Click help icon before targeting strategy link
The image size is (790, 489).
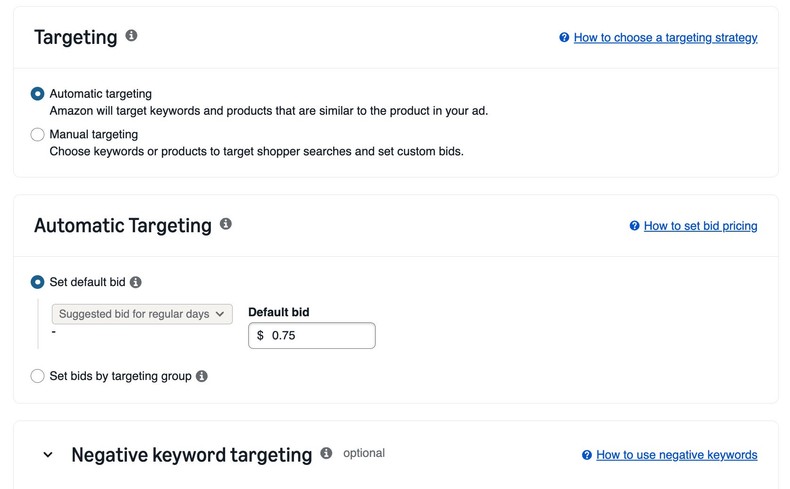click(564, 38)
